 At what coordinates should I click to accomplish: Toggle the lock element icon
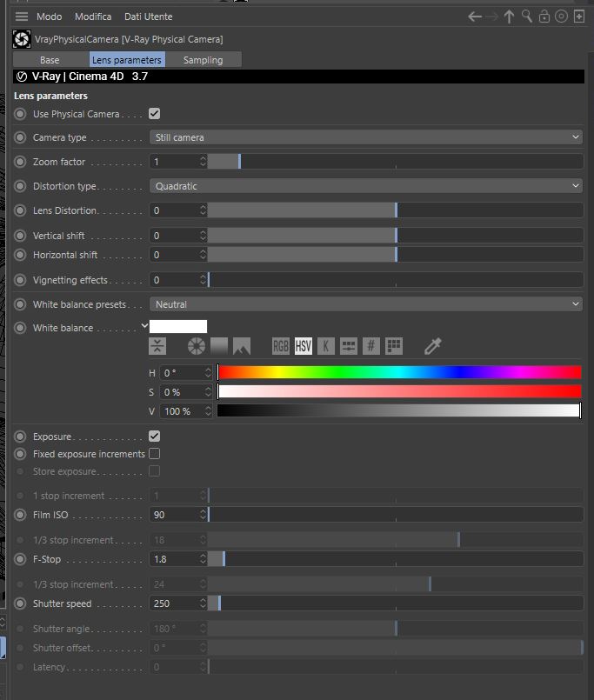(544, 17)
